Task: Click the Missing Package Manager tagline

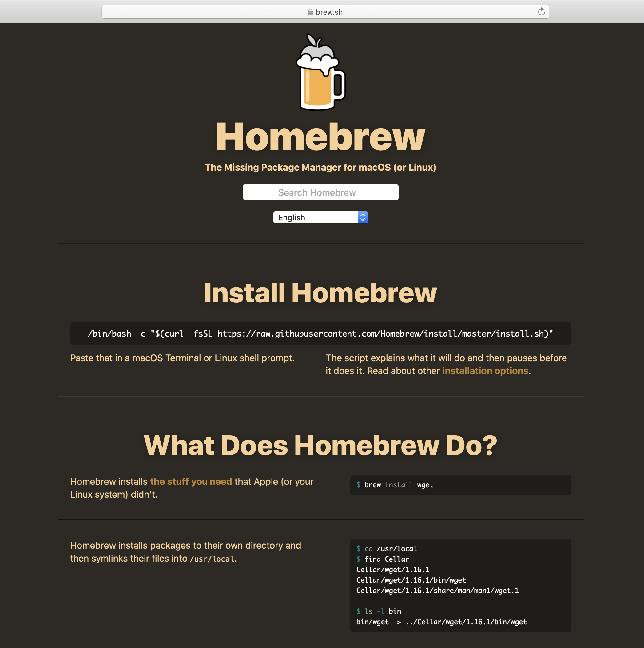Action: pyautogui.click(x=320, y=167)
